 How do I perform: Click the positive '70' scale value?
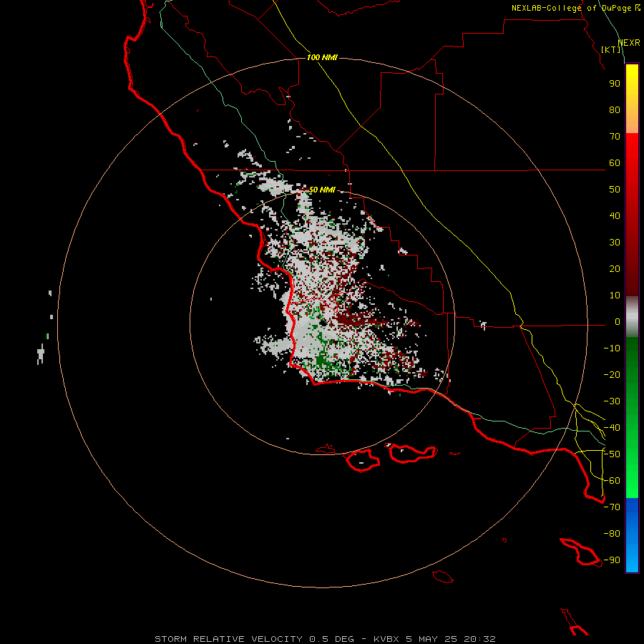(x=615, y=137)
